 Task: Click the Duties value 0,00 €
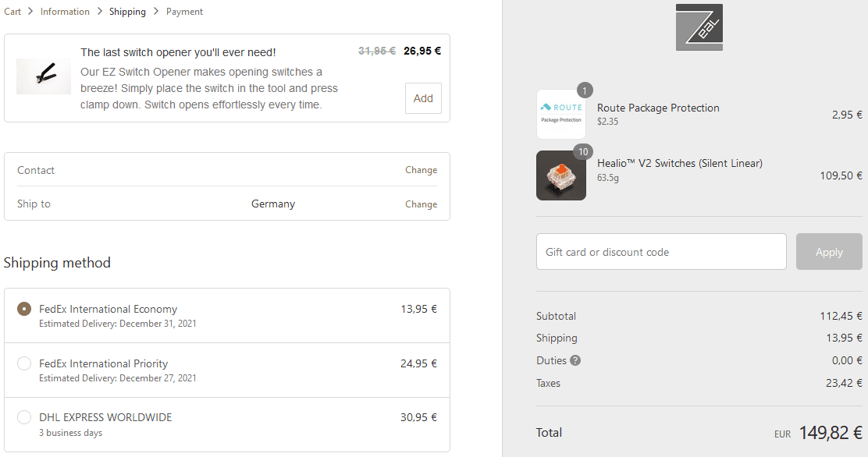[x=846, y=361]
